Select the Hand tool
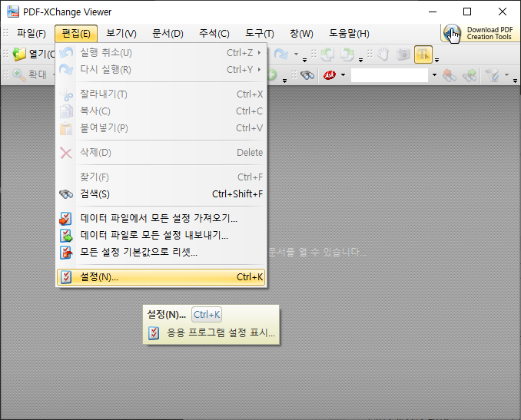This screenshot has width=521, height=420. click(x=383, y=55)
